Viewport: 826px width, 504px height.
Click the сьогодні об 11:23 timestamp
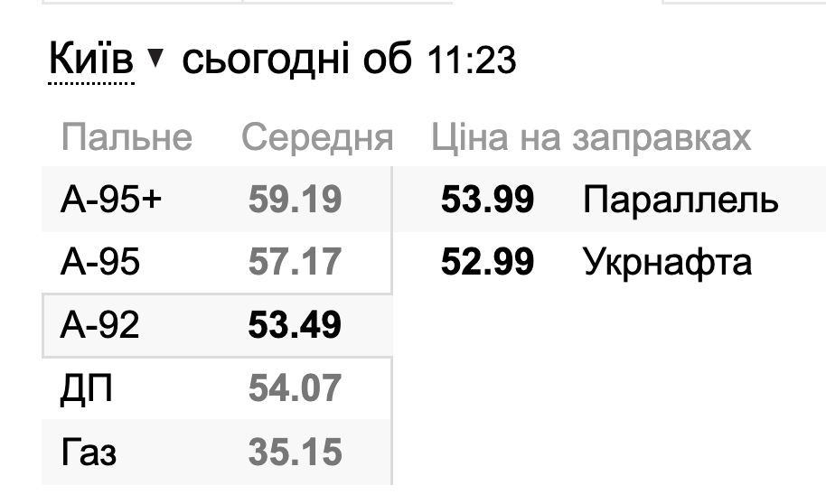tap(349, 59)
